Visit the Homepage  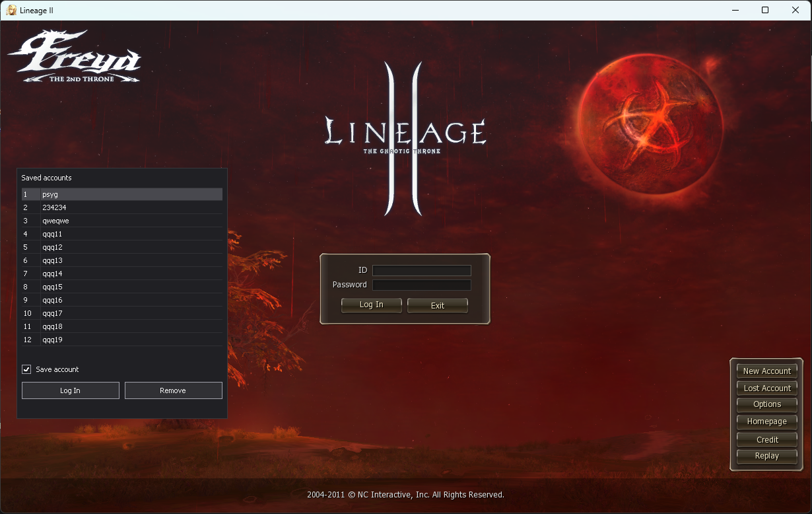coord(767,422)
